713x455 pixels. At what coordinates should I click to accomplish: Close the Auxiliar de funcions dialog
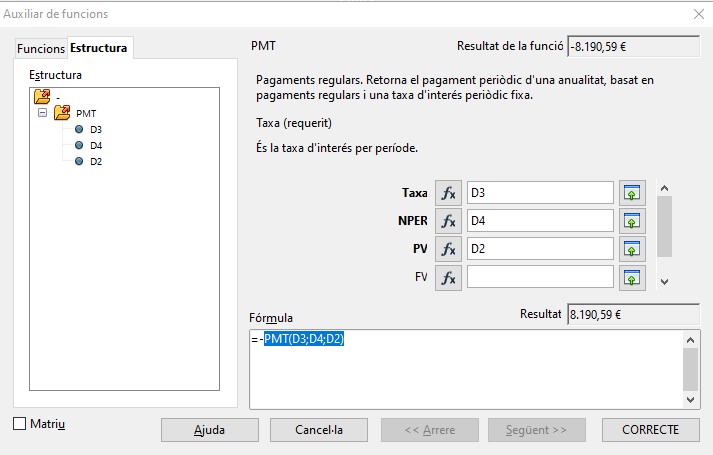697,14
